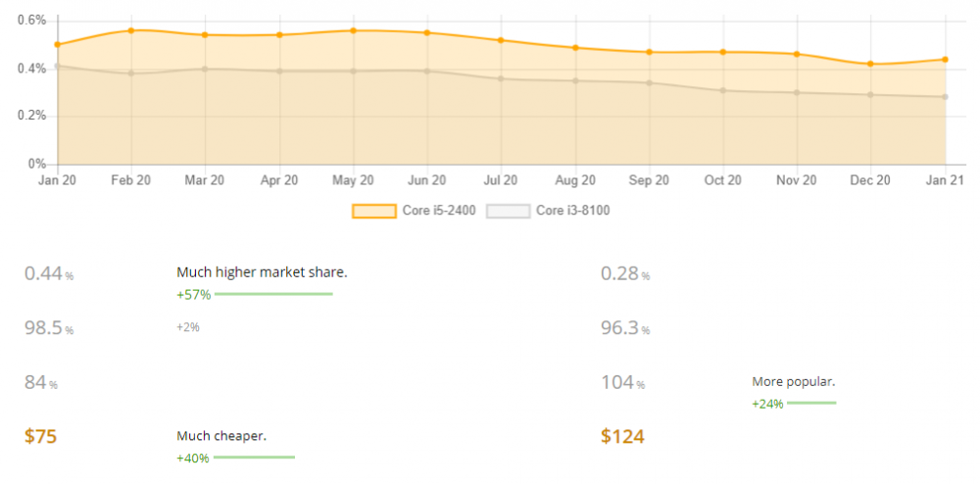This screenshot has width=980, height=484.
Task: Click the 84% value
Action: 40,383
